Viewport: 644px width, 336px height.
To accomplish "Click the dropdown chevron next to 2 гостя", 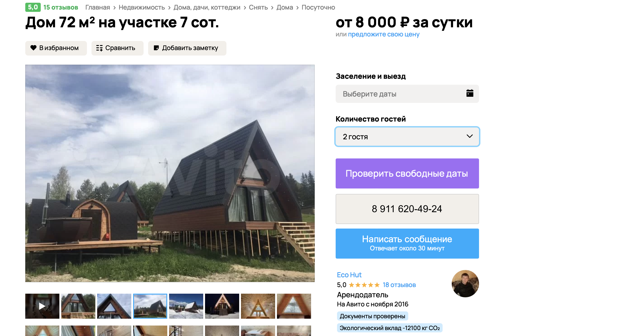I will coord(469,136).
